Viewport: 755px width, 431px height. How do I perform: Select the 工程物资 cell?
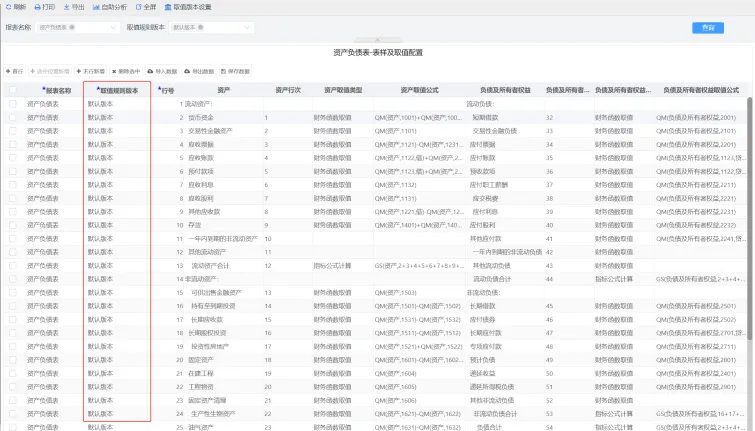click(x=201, y=387)
